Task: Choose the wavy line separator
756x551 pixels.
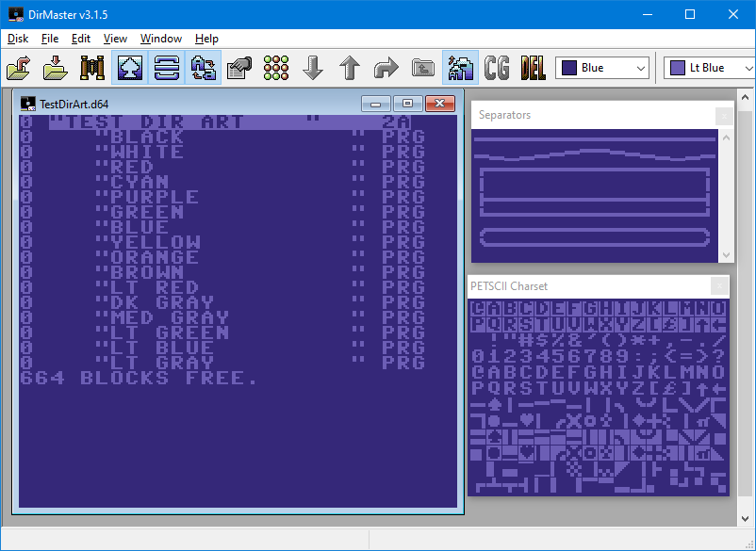Action: click(x=595, y=154)
